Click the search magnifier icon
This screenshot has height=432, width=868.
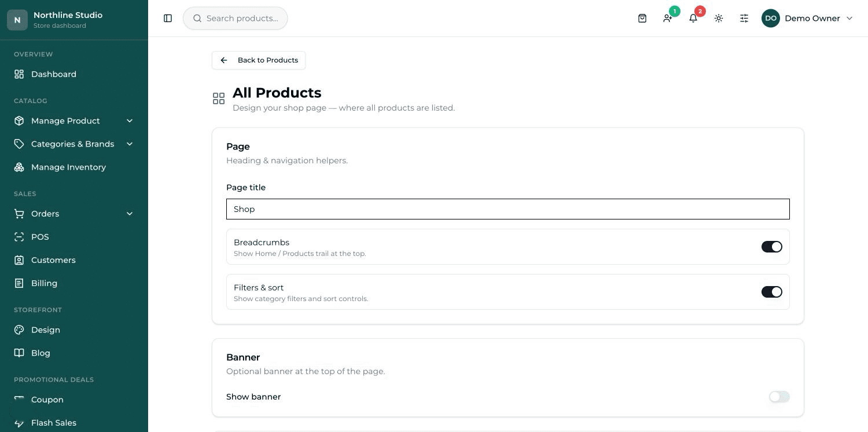point(197,19)
